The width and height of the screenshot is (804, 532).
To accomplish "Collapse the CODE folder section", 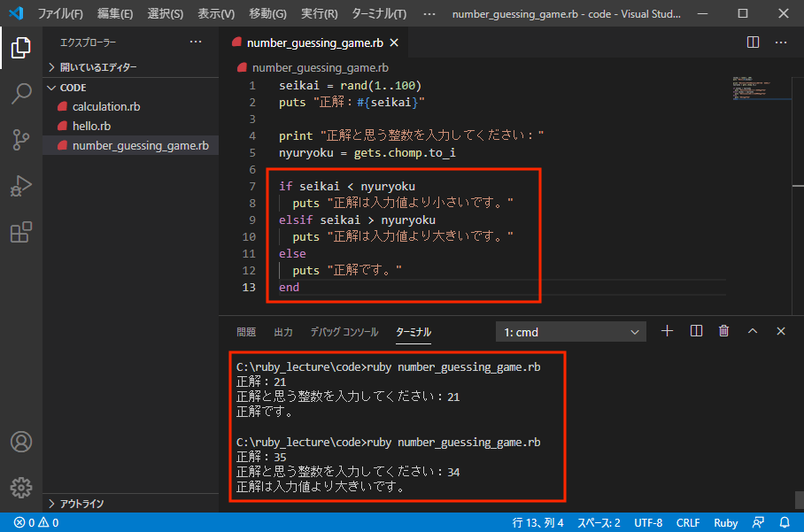I will 131,88.
